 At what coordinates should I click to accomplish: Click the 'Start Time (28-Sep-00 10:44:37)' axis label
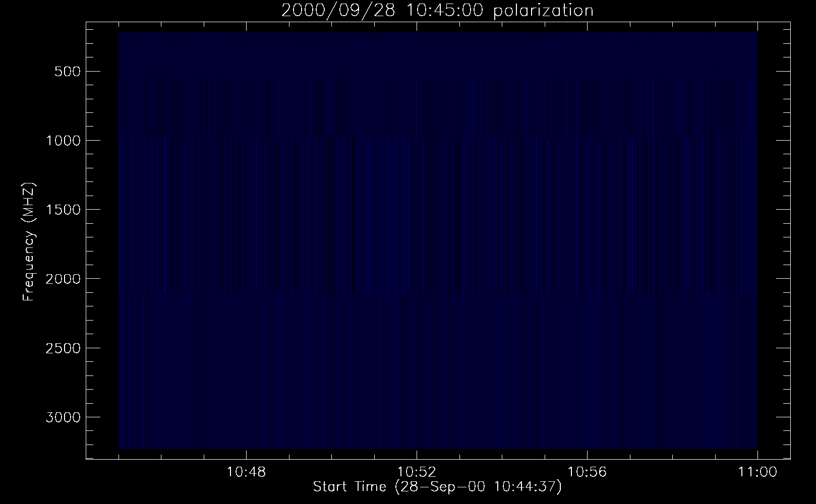(x=437, y=487)
